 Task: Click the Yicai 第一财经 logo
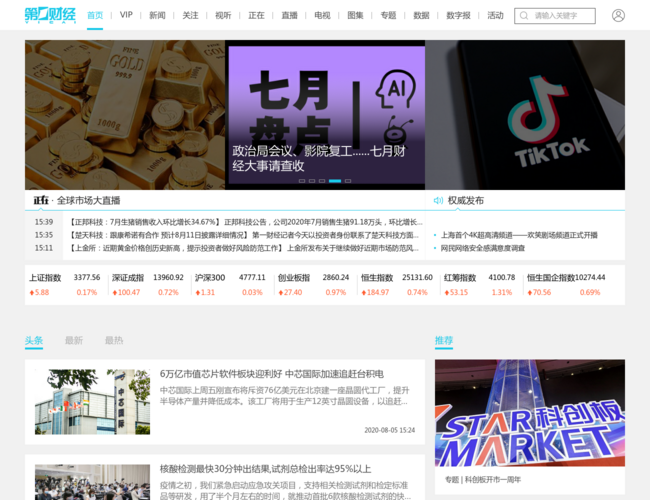coord(50,15)
